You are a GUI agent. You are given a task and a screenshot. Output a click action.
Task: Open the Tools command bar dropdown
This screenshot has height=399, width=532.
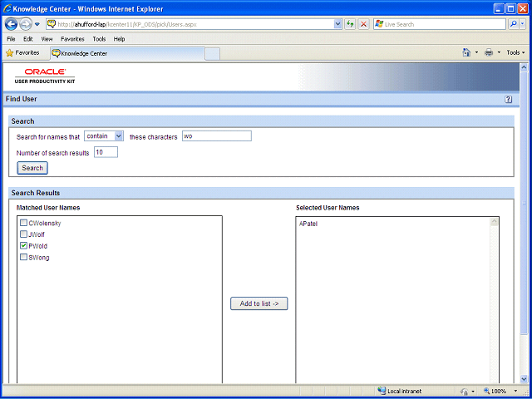click(x=515, y=52)
